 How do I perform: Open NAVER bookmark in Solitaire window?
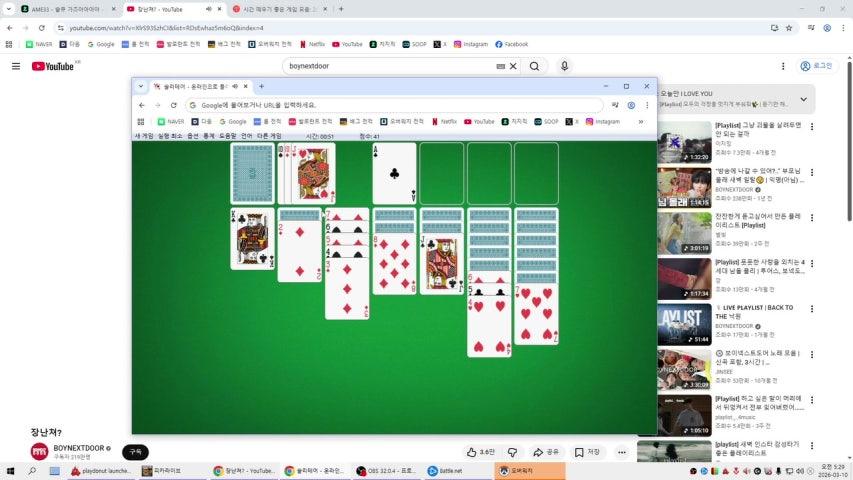[x=171, y=121]
